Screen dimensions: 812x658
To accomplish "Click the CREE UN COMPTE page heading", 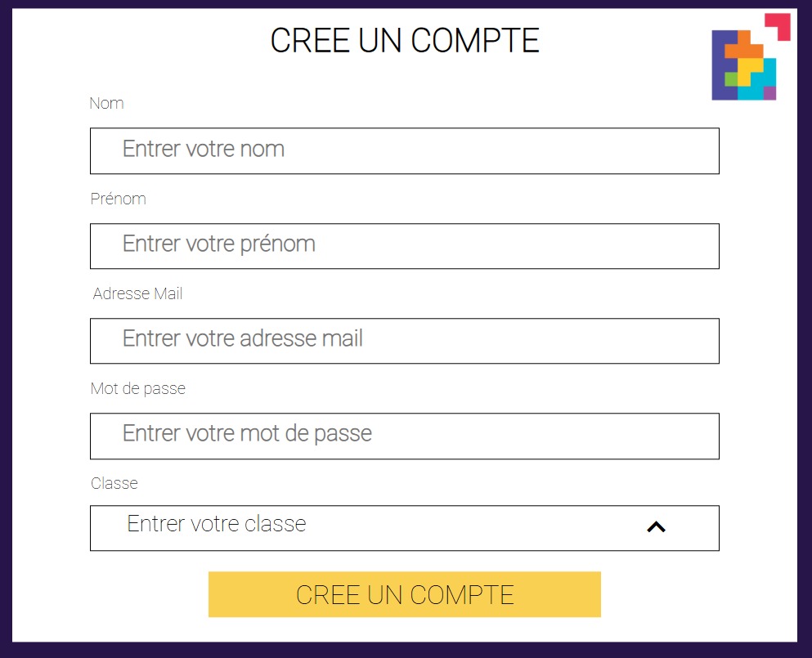I will click(405, 41).
